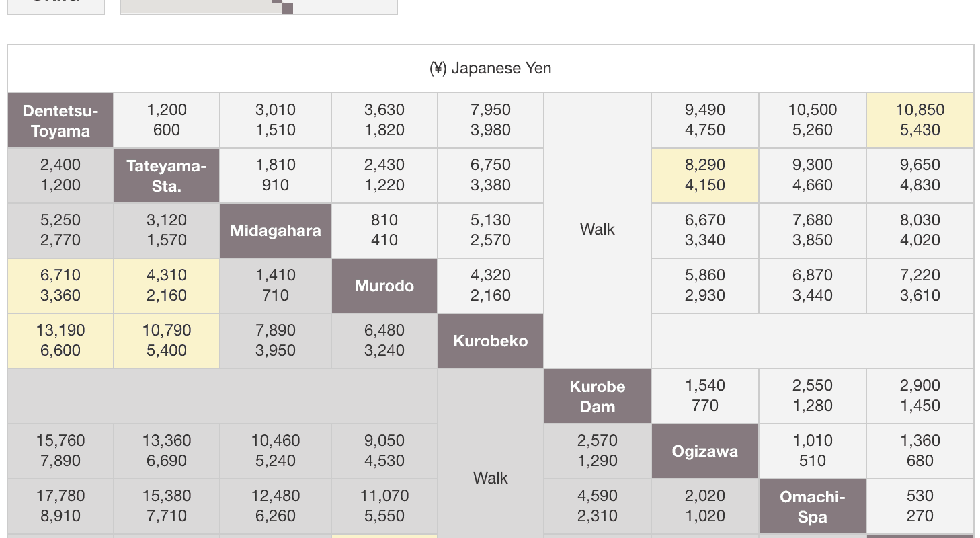Click the Kurobe Dam station header
Viewport: 980px width, 538px height.
(x=598, y=396)
